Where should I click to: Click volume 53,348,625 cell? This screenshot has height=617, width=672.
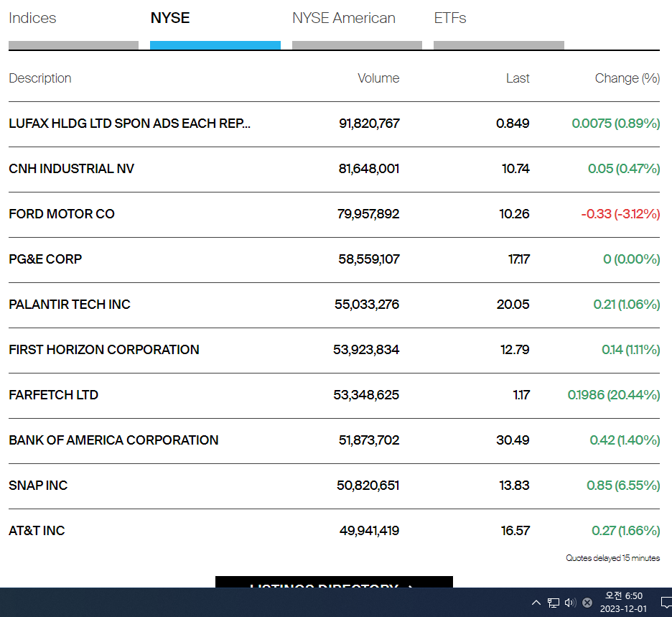366,395
